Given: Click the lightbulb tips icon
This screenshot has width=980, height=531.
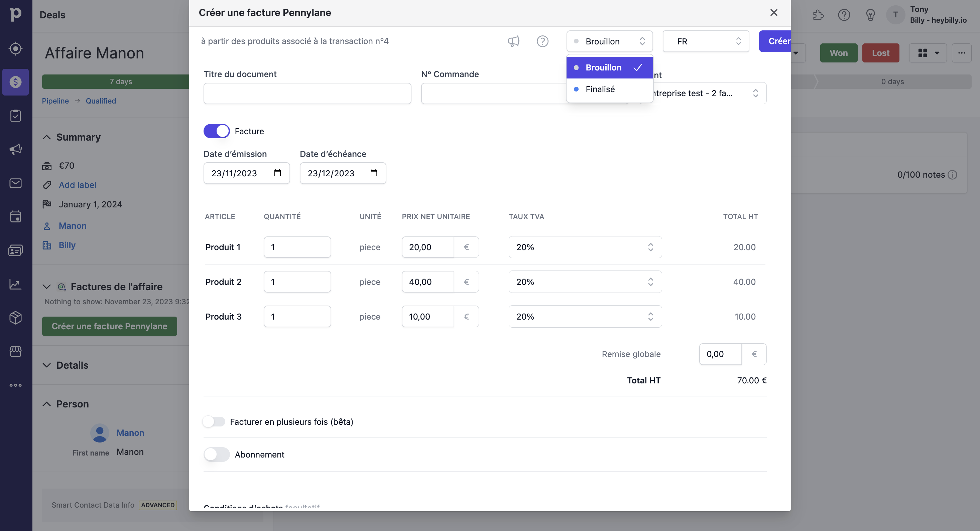Looking at the screenshot, I should tap(870, 15).
